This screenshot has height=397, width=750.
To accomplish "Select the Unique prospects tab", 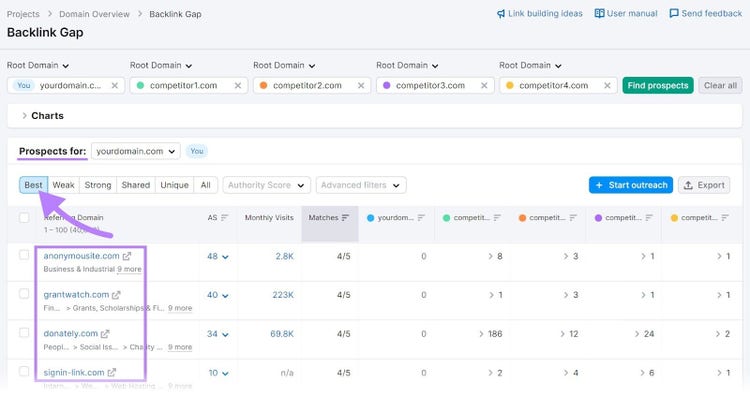I will [x=175, y=185].
